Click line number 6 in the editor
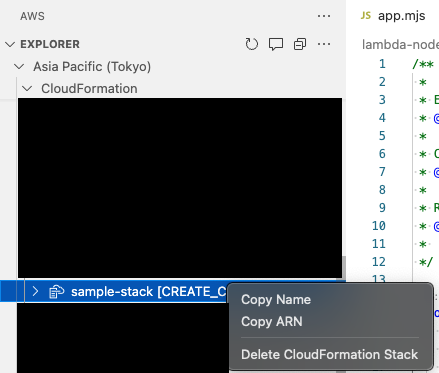 coord(382,154)
